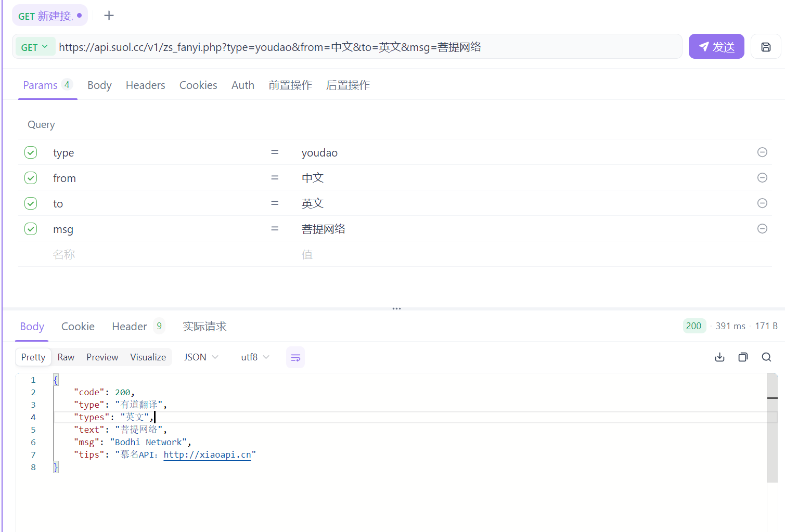Image resolution: width=785 pixels, height=532 pixels.
Task: Switch to the Headers request tab
Action: (145, 85)
